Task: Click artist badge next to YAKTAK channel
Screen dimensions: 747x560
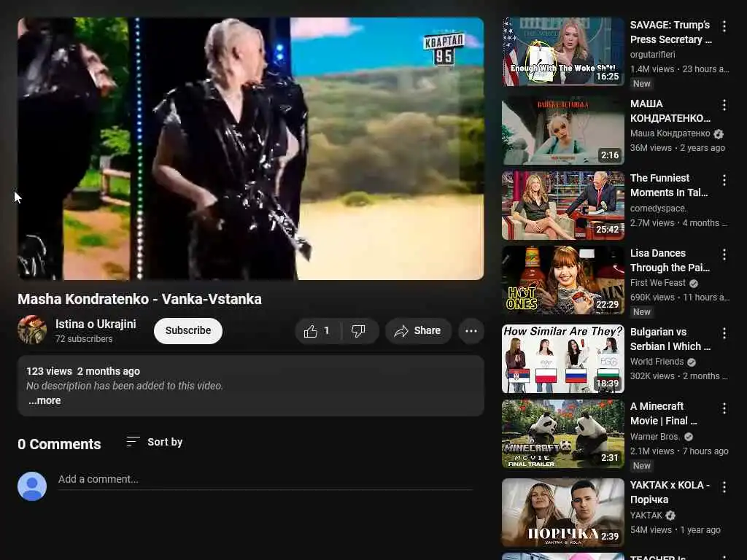Action: tap(670, 516)
